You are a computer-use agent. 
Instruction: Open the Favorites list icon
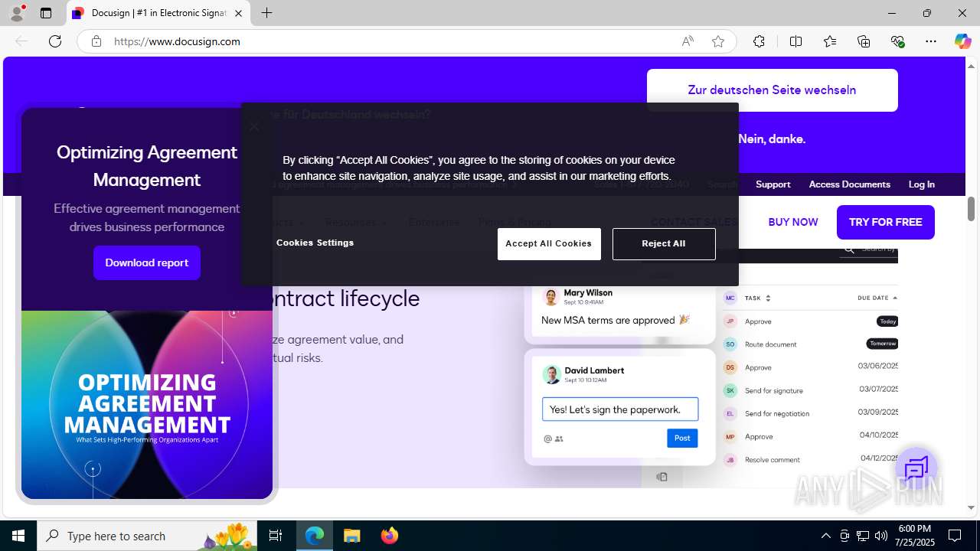(x=830, y=41)
